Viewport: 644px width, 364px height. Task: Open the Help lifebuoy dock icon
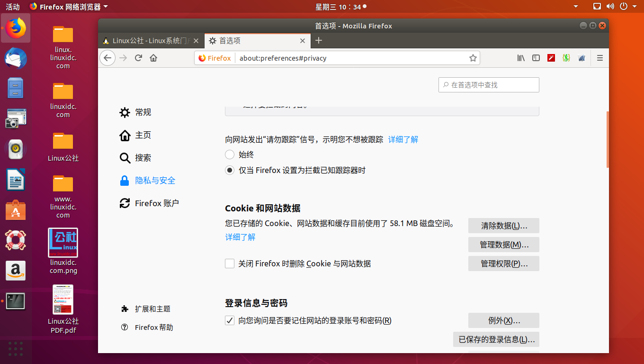[x=16, y=240]
